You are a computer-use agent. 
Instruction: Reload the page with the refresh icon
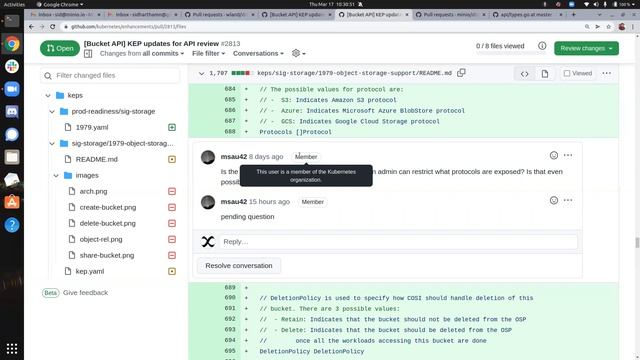coord(53,27)
